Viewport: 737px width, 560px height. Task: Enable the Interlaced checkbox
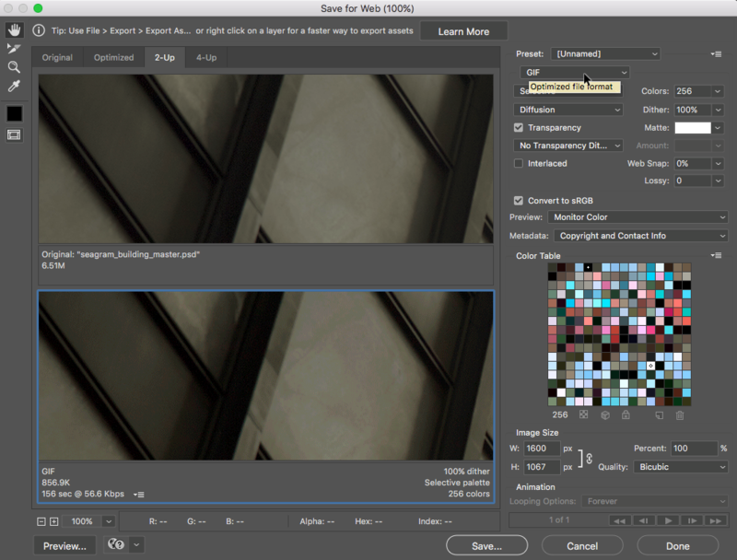(519, 164)
